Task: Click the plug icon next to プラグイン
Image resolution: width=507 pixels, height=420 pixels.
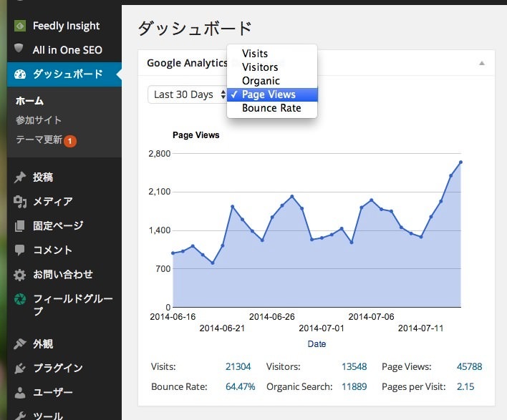Action: [x=20, y=368]
